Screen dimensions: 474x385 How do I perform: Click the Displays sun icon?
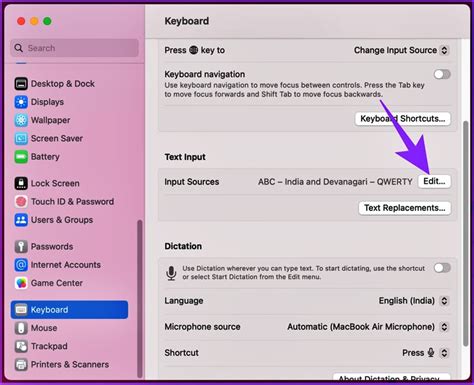click(x=21, y=102)
